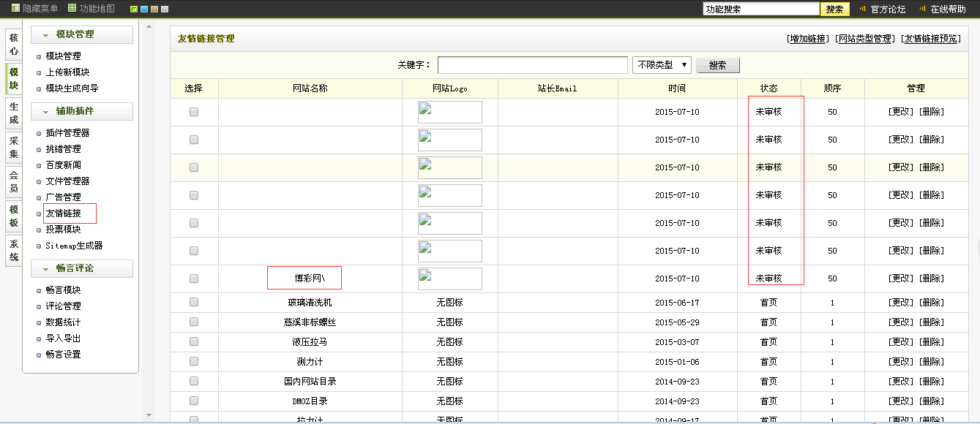980x424 pixels.
Task: Click the 增加链接 link
Action: 808,39
